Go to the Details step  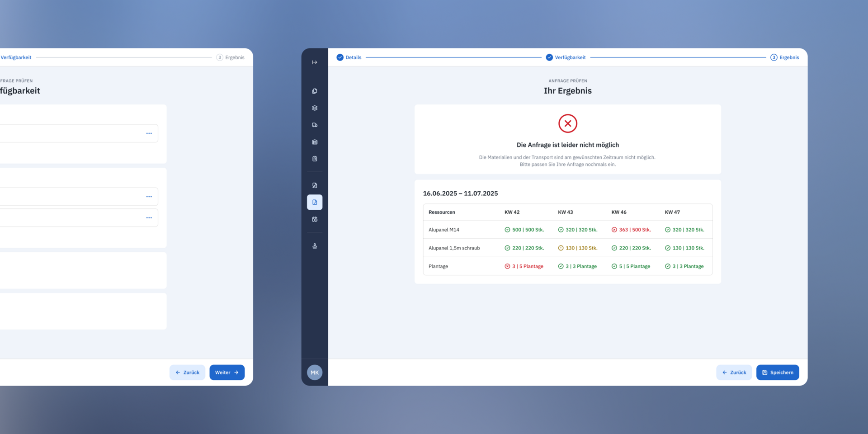[x=349, y=57]
